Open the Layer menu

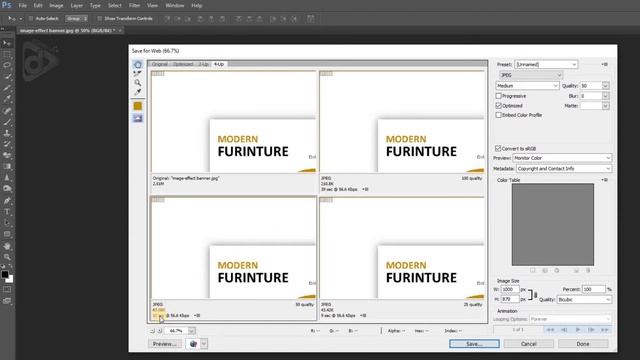[x=76, y=6]
